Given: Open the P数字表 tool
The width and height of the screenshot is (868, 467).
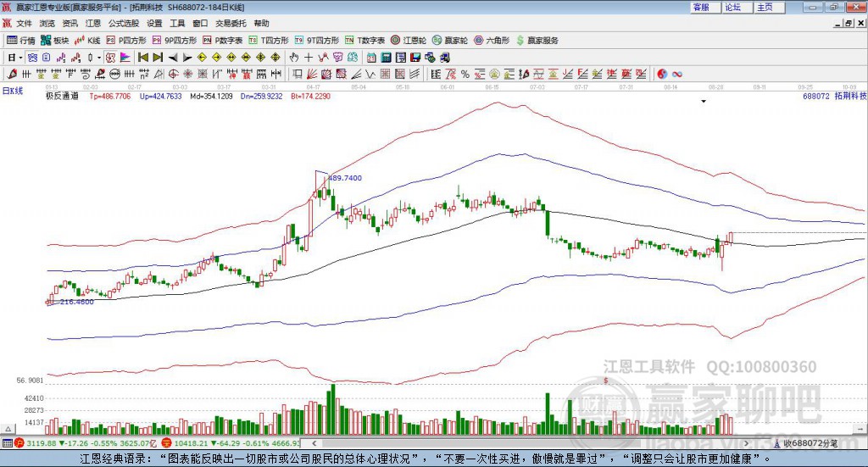Looking at the screenshot, I should pos(223,41).
